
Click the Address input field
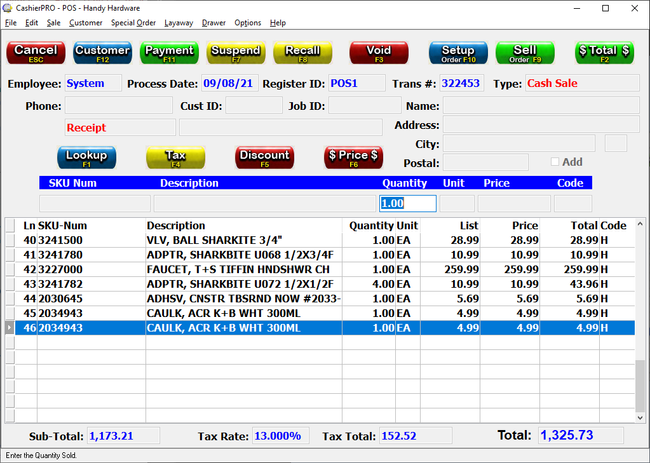click(541, 124)
